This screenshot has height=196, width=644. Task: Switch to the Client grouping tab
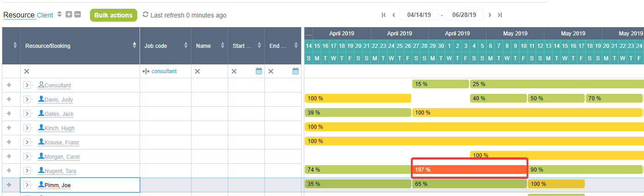pyautogui.click(x=45, y=15)
